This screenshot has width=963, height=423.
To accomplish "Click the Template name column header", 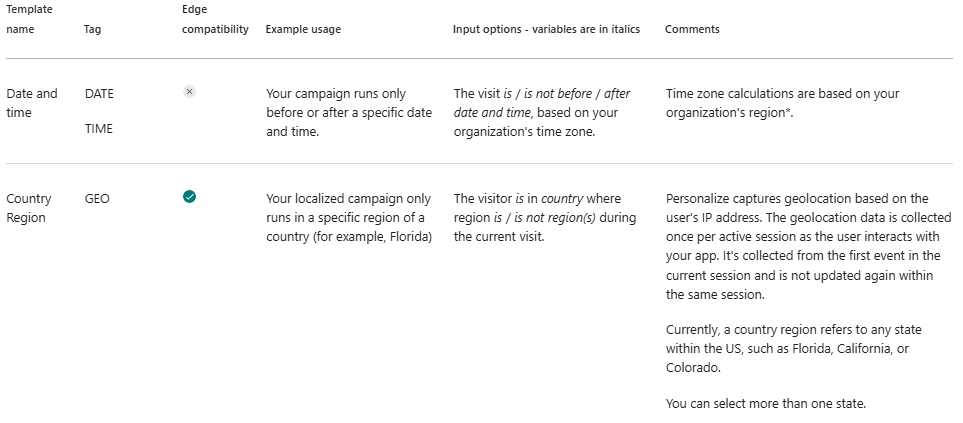I will [x=30, y=19].
